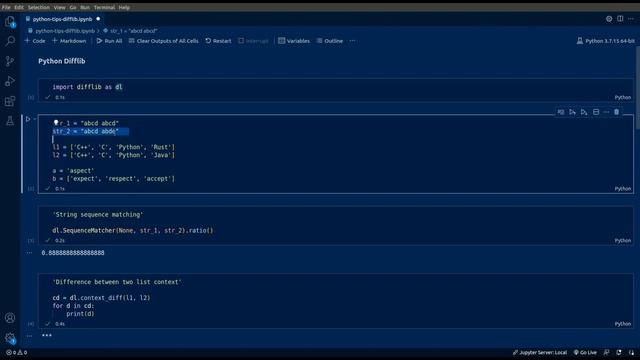Click Run All in notebook toolbar
This screenshot has width=640, height=360.
point(109,41)
